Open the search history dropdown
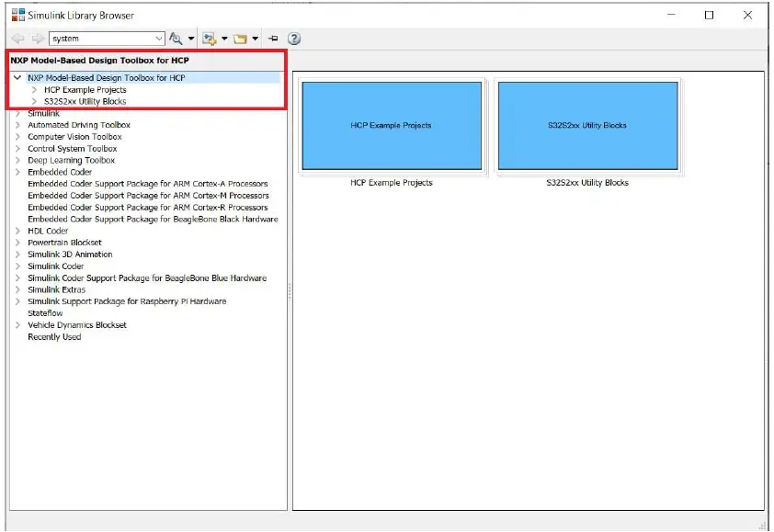774x532 pixels. pos(158,38)
